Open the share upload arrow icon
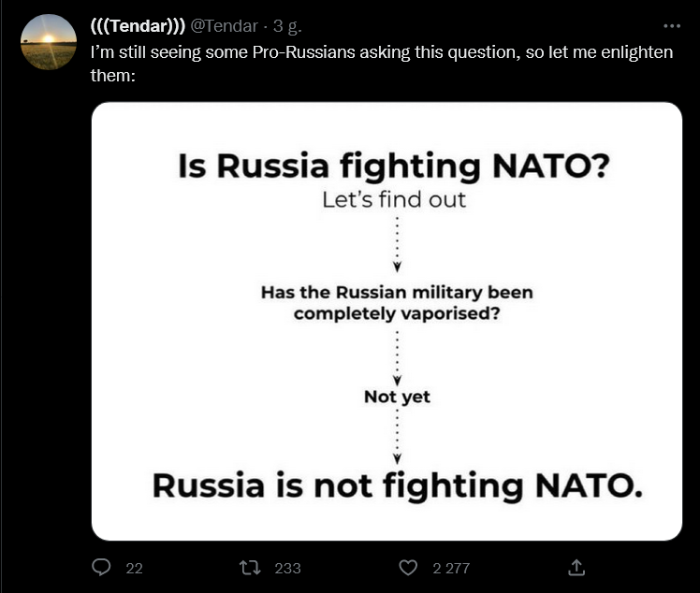 click(x=576, y=568)
